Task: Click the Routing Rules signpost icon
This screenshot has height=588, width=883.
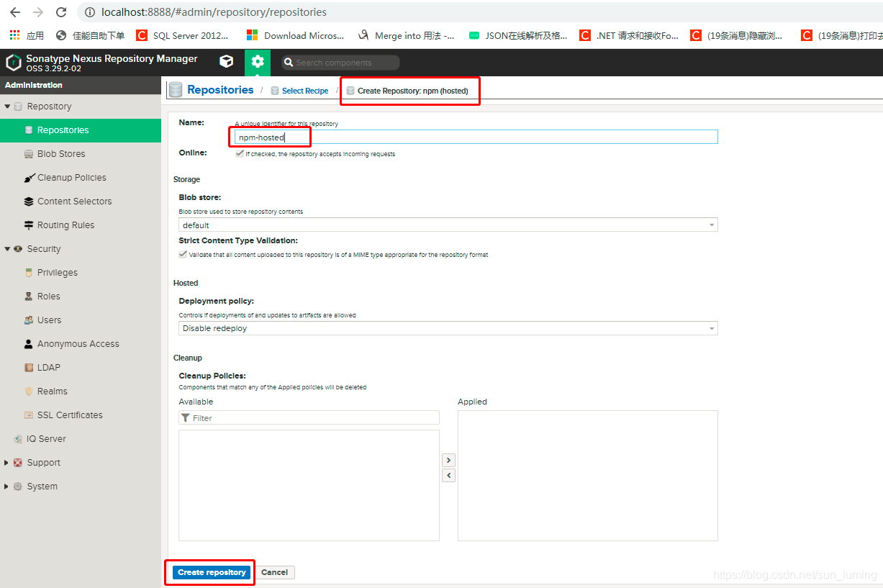Action: pos(29,225)
